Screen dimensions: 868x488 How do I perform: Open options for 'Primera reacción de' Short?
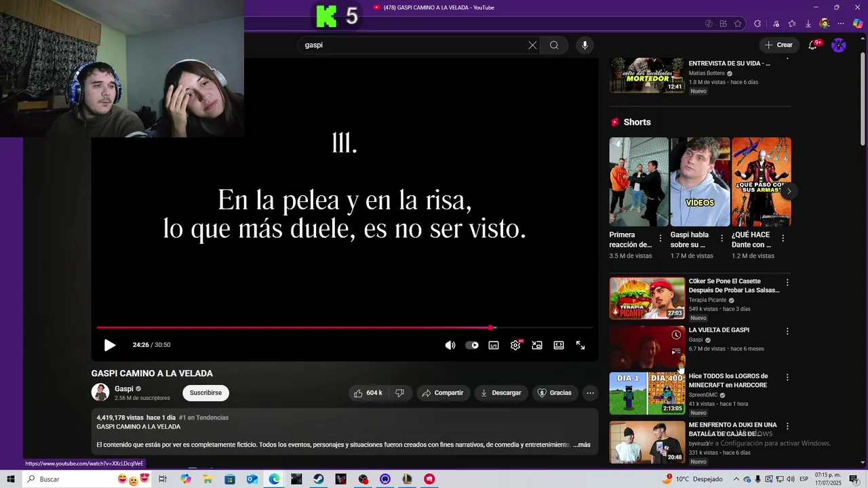coord(660,239)
